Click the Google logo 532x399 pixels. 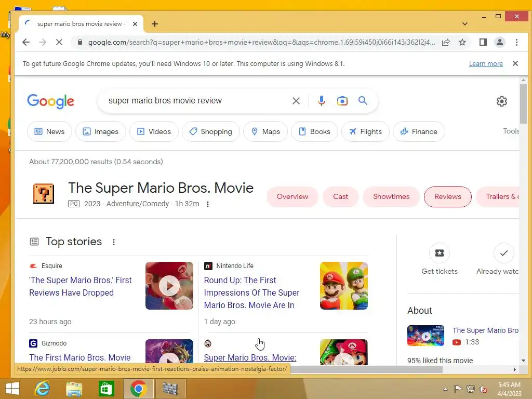click(x=50, y=101)
